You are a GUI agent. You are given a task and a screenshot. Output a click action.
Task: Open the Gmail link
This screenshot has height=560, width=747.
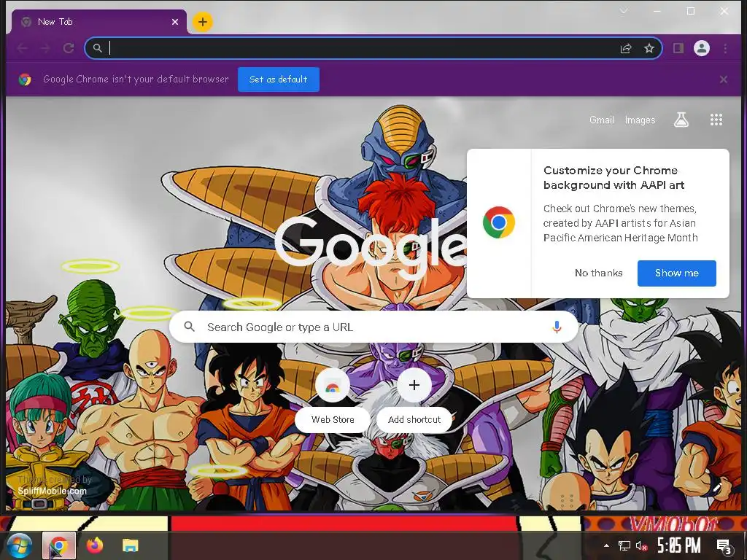[602, 120]
